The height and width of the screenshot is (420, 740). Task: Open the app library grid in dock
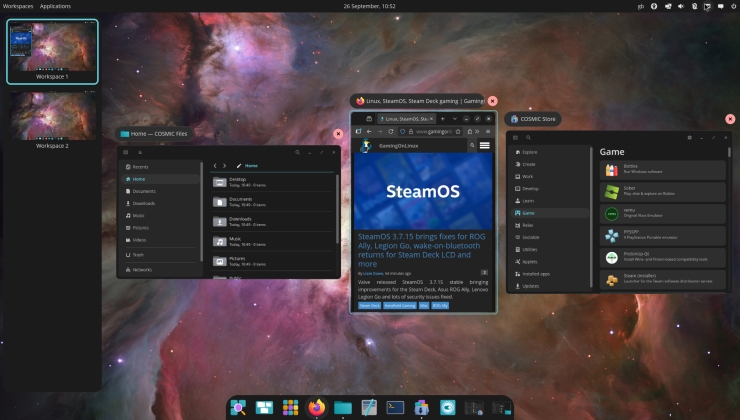pos(291,407)
